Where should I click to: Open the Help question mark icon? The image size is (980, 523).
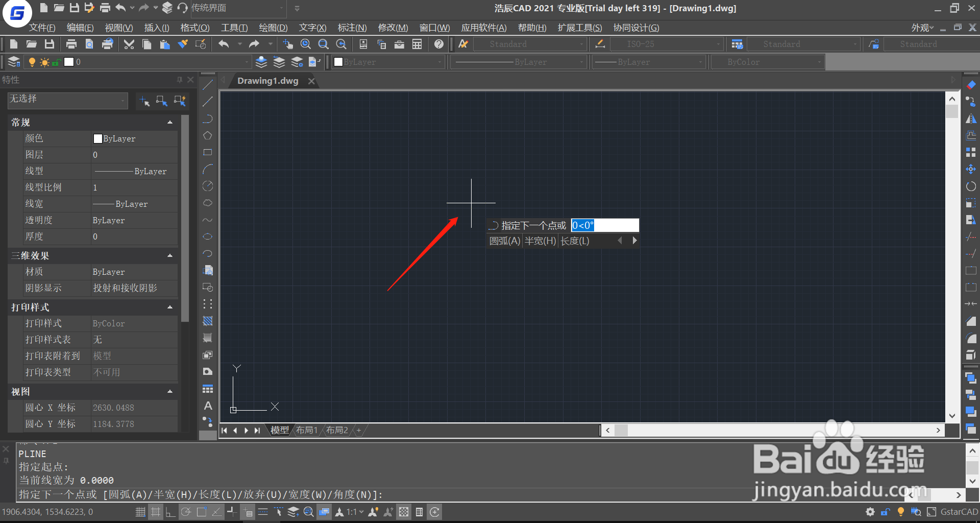(x=439, y=44)
